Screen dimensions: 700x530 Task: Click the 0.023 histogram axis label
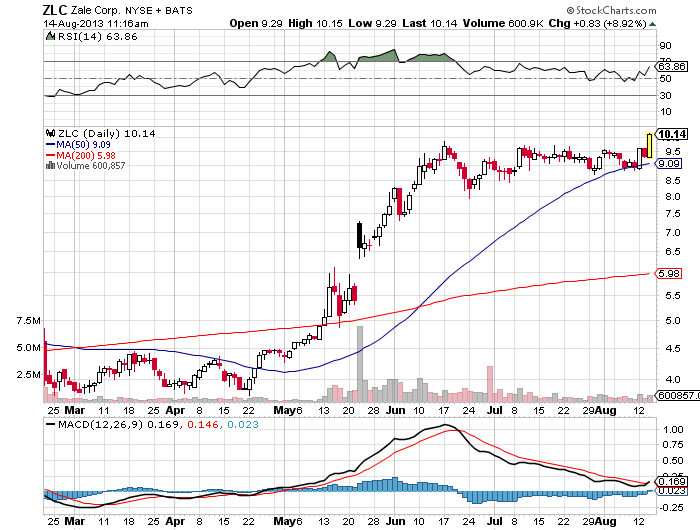(672, 491)
